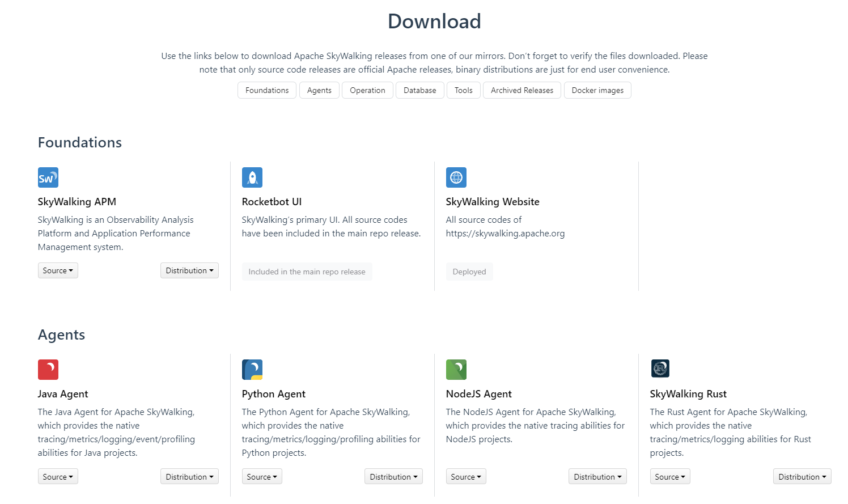Screen dimensions: 848x504
Task: Open SkyWalking APM Distribution dropdown
Action: click(x=189, y=270)
